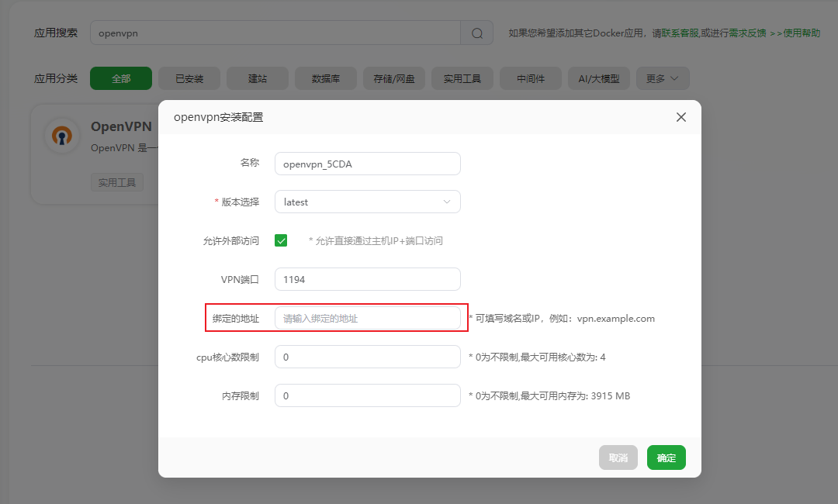The image size is (838, 504).
Task: Open the 存储/网盘 category
Action: (x=394, y=78)
